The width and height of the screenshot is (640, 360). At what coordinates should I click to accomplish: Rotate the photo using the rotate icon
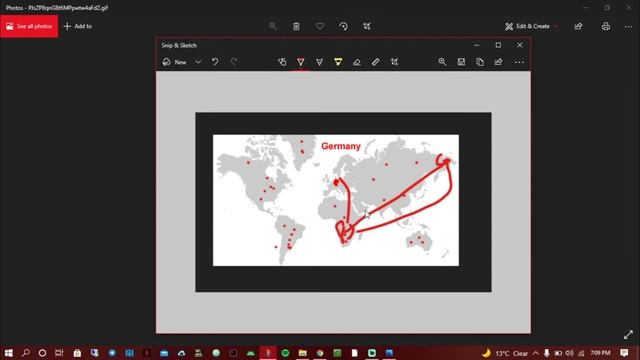click(343, 26)
